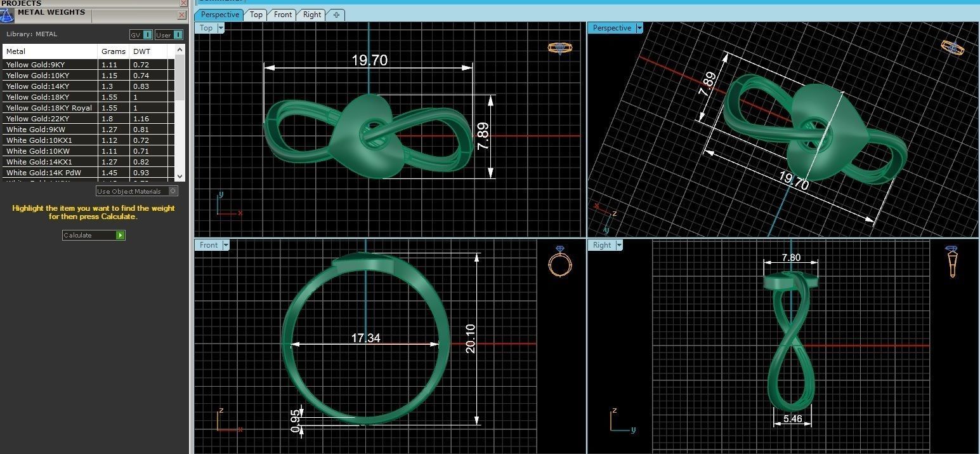Click the 19.70 dimension in Top viewport

[x=369, y=60]
